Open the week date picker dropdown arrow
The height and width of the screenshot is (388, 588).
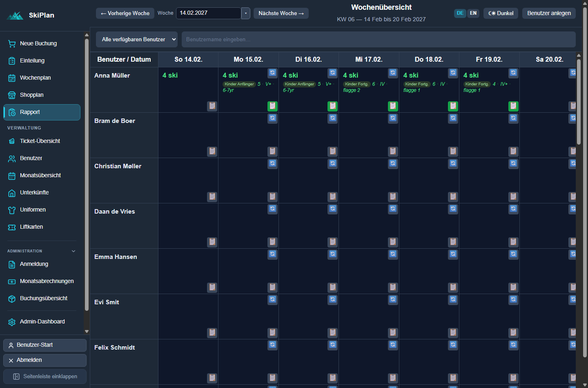tap(246, 13)
